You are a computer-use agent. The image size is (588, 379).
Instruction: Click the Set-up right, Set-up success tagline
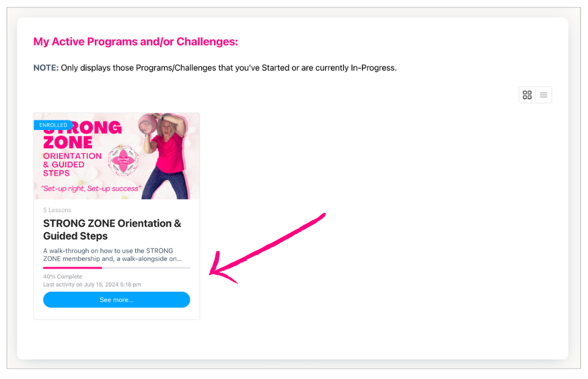[91, 189]
